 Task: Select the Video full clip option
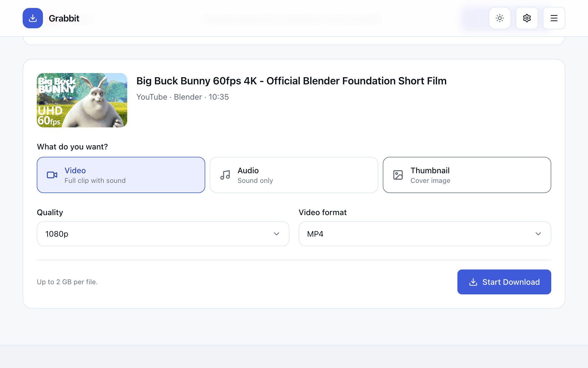pos(121,175)
